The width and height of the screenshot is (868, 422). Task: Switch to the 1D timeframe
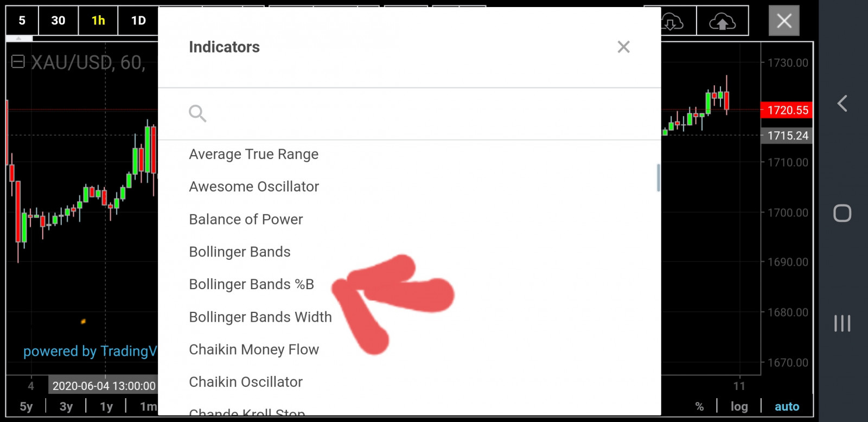click(x=138, y=21)
